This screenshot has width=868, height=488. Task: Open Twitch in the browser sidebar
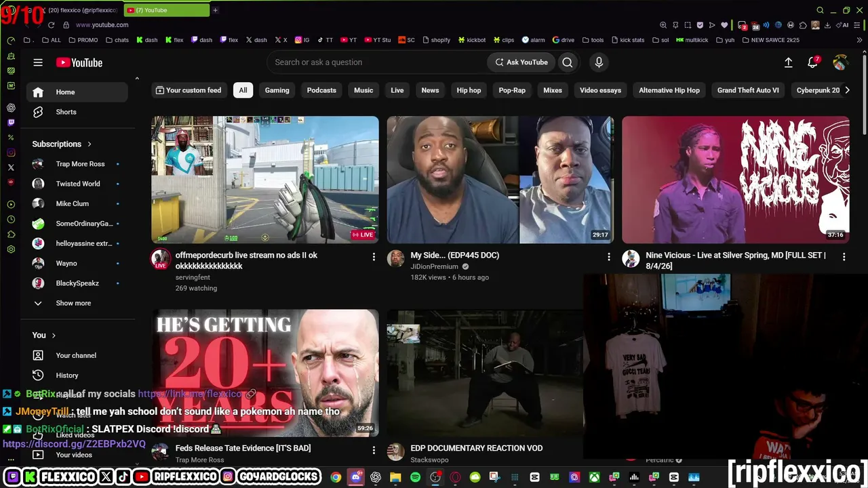(11, 123)
